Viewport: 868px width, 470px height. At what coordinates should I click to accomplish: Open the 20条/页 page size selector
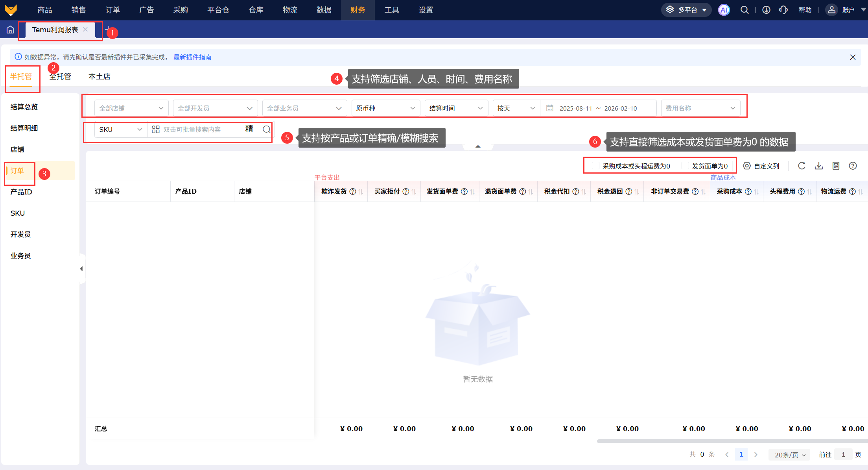(x=789, y=455)
